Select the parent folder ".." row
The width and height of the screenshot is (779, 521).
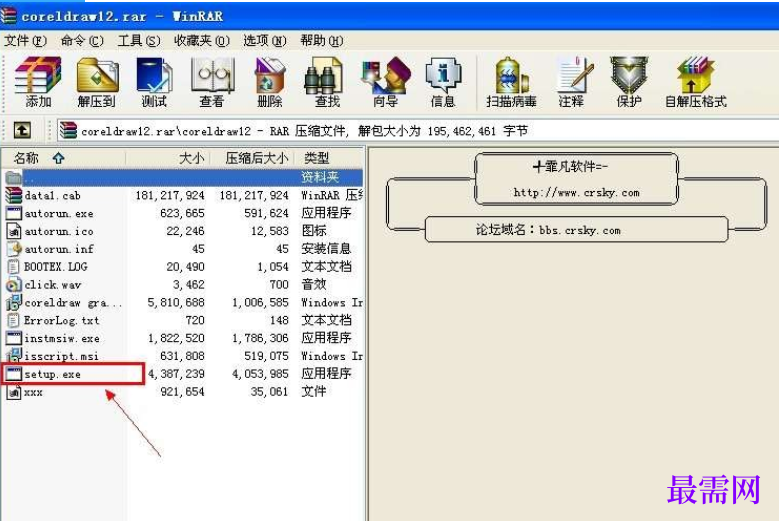point(183,177)
